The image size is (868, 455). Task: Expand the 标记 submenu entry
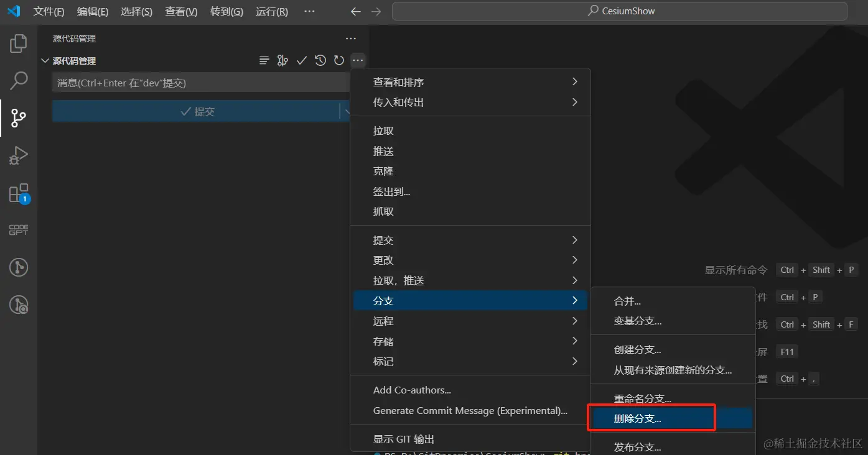(x=470, y=361)
